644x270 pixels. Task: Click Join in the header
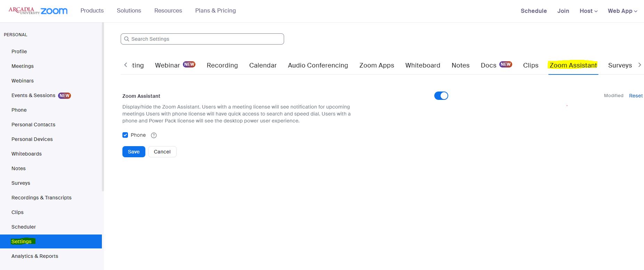[563, 11]
